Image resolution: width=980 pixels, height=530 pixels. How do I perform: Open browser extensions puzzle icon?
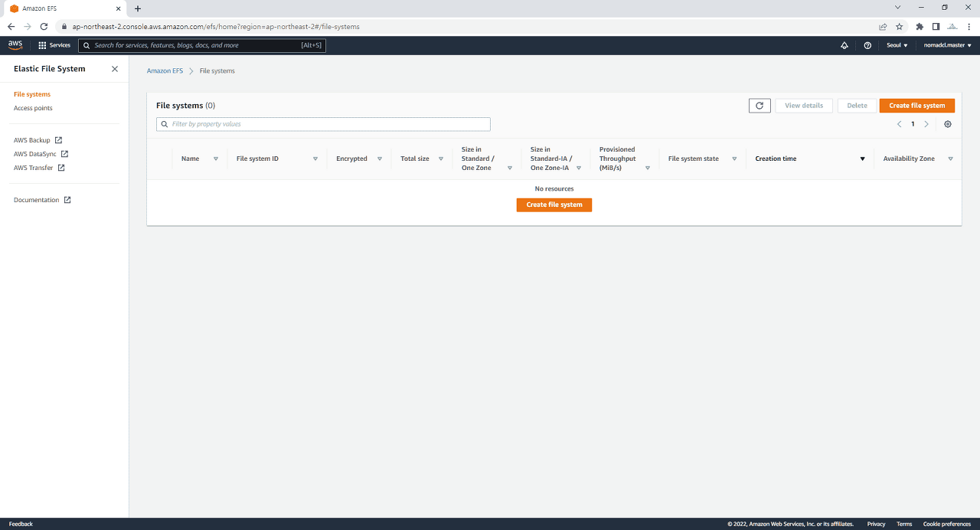coord(920,26)
